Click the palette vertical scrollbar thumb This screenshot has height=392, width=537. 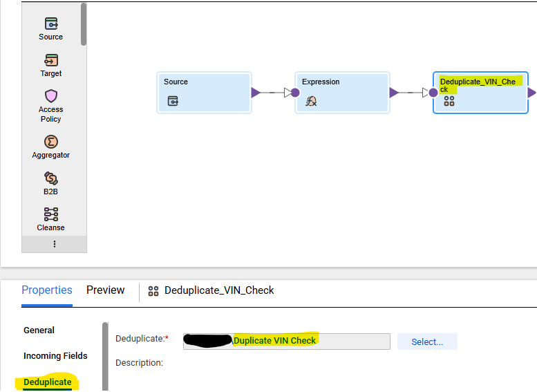point(84,24)
